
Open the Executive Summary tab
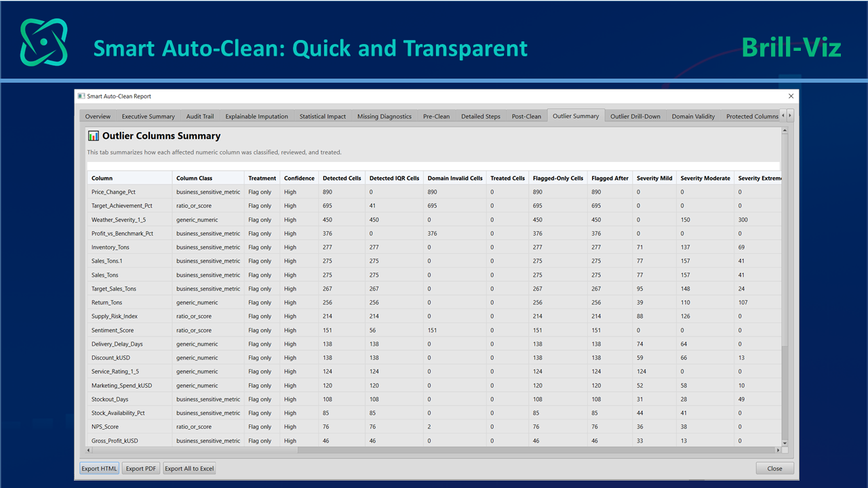coord(148,117)
